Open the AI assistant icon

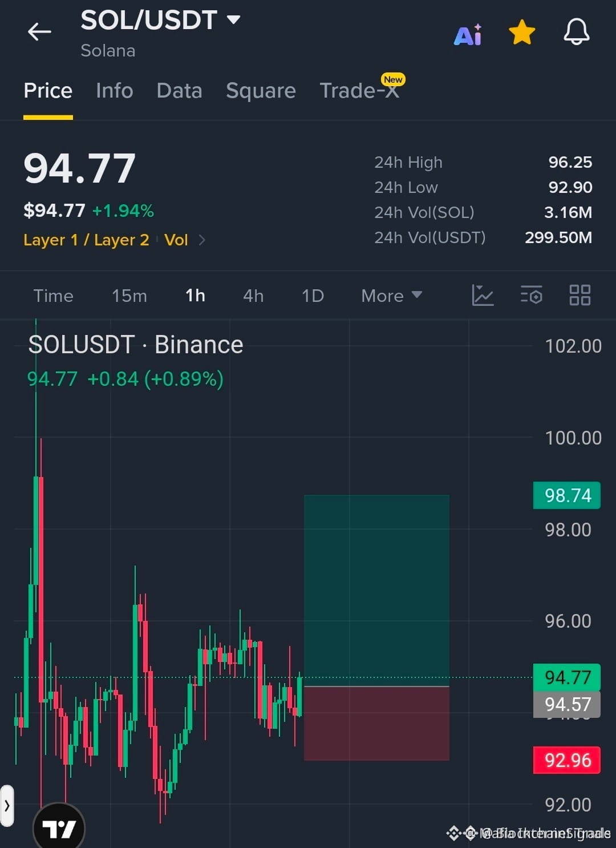[468, 35]
